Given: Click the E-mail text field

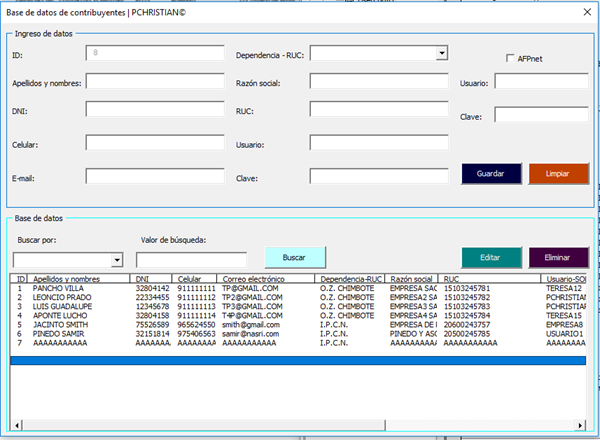Looking at the screenshot, I should pyautogui.click(x=154, y=176).
